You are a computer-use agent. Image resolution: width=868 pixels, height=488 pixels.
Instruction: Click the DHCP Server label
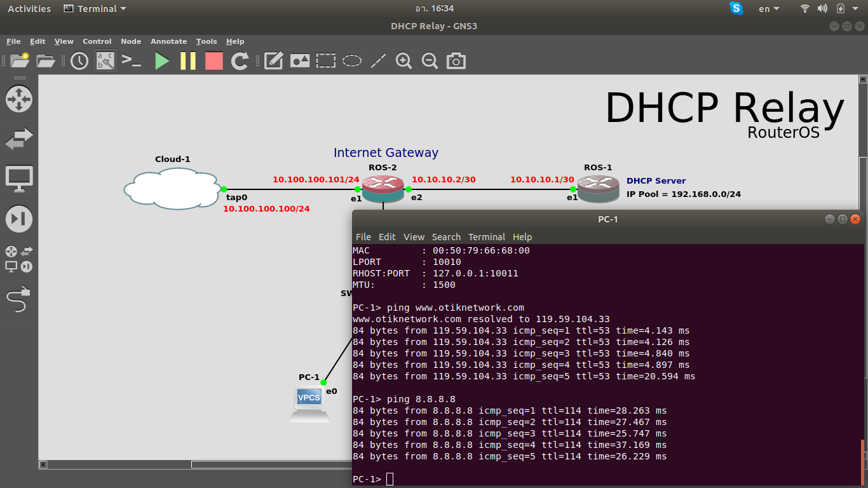click(656, 180)
